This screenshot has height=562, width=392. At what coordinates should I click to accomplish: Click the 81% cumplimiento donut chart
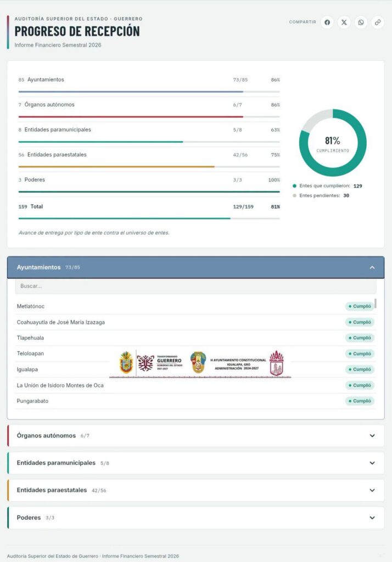pyautogui.click(x=333, y=143)
